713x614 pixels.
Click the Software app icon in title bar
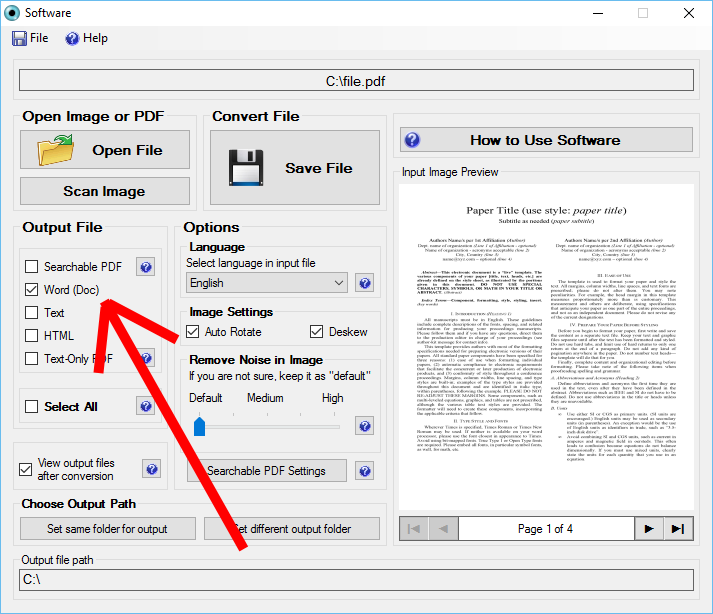pyautogui.click(x=12, y=13)
